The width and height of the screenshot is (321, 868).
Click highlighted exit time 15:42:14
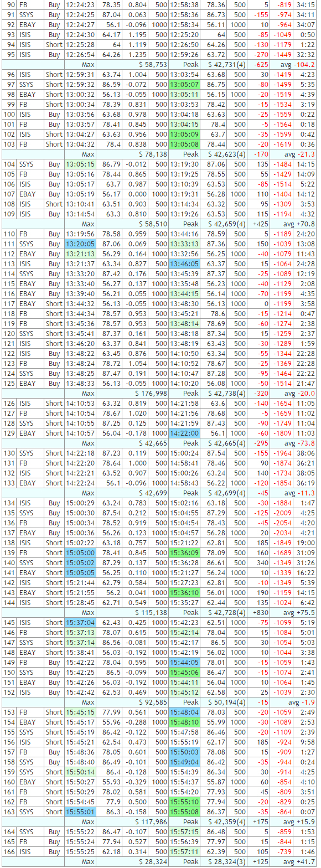click(184, 632)
